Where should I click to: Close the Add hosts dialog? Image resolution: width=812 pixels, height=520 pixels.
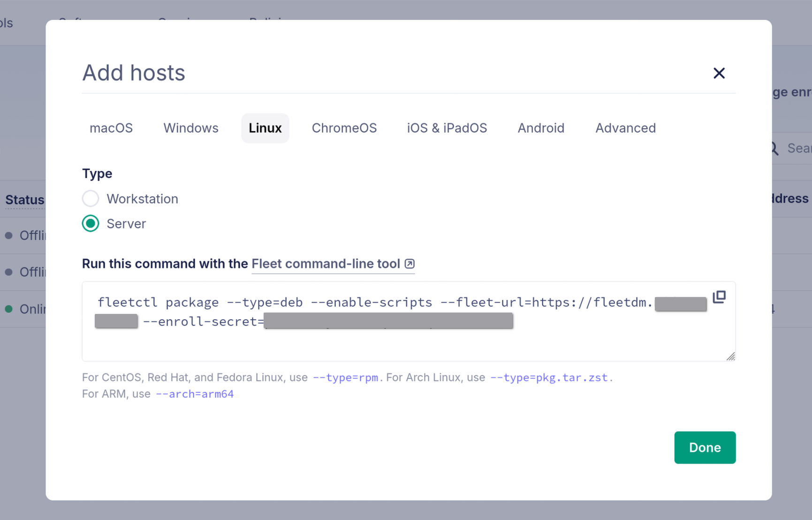[719, 73]
